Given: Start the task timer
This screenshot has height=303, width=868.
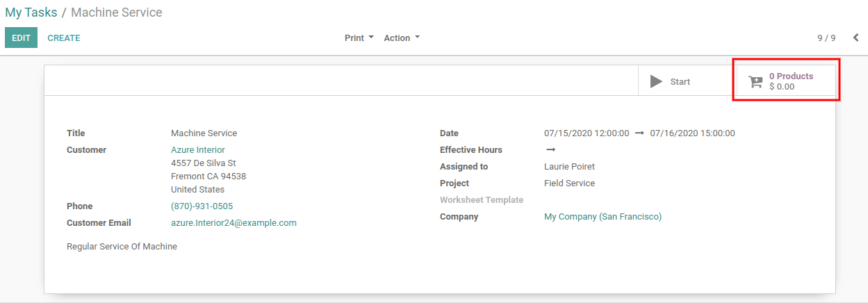Looking at the screenshot, I should [x=687, y=81].
